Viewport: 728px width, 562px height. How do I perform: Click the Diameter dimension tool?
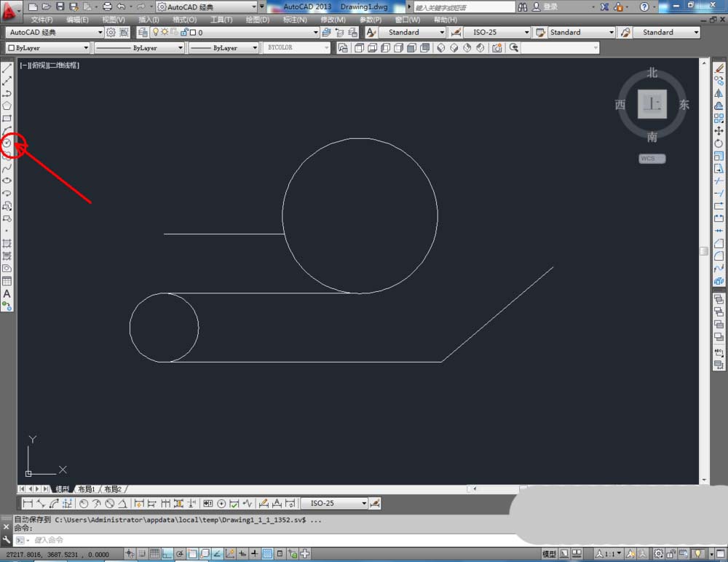pyautogui.click(x=110, y=503)
